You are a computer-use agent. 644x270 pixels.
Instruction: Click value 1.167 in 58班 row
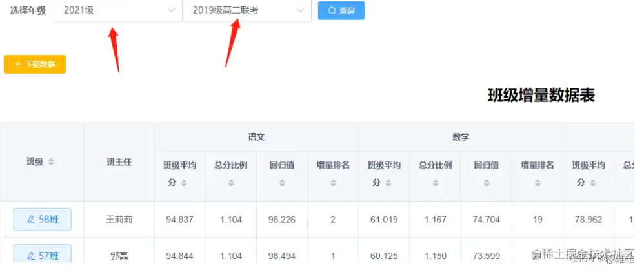[436, 220]
